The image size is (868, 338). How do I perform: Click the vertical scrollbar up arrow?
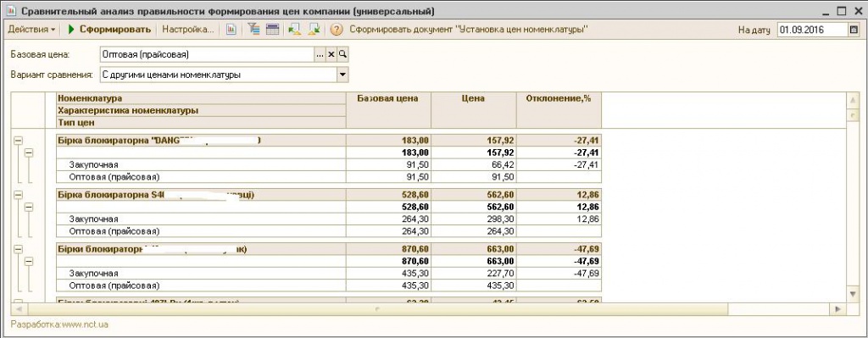point(853,100)
